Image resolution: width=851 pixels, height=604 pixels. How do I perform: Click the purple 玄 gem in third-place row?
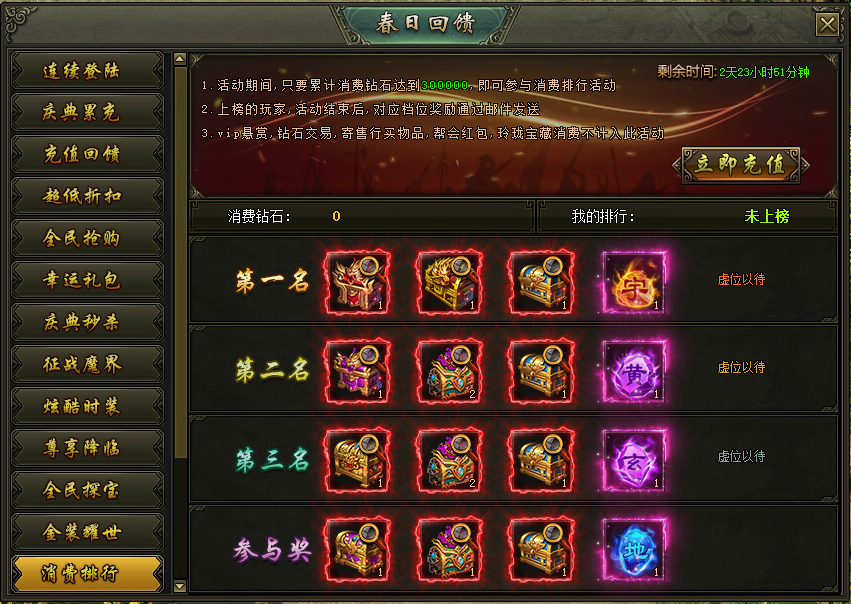coord(634,460)
